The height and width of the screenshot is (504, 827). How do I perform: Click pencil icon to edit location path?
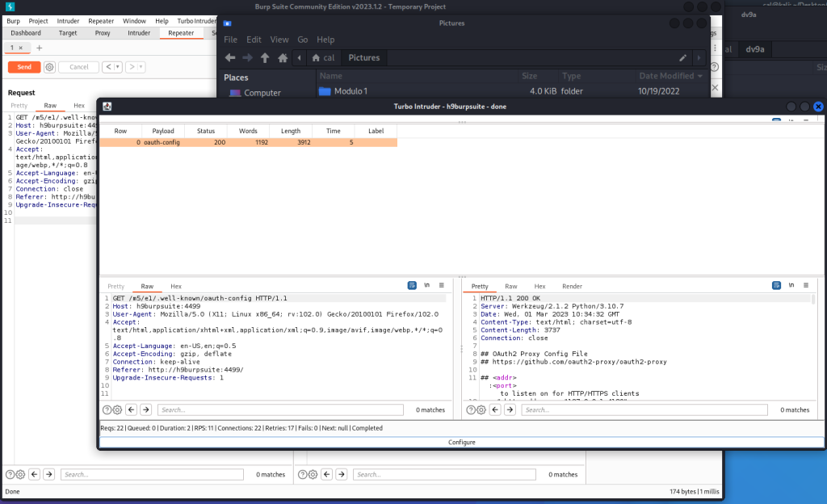682,58
